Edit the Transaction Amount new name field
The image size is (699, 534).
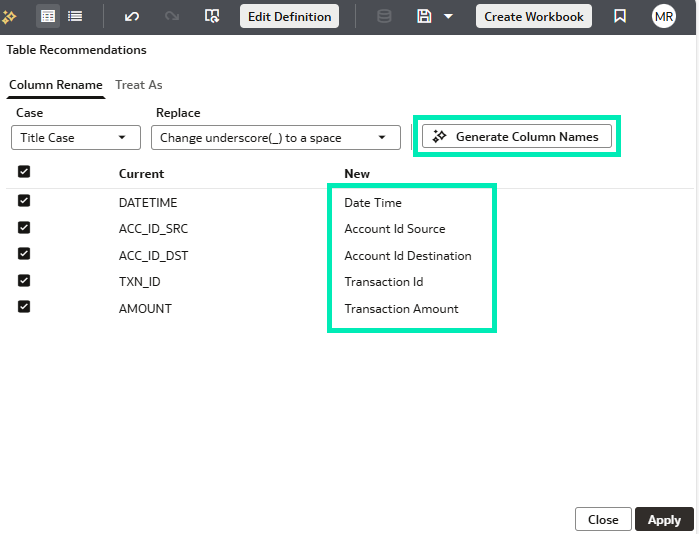pos(401,309)
